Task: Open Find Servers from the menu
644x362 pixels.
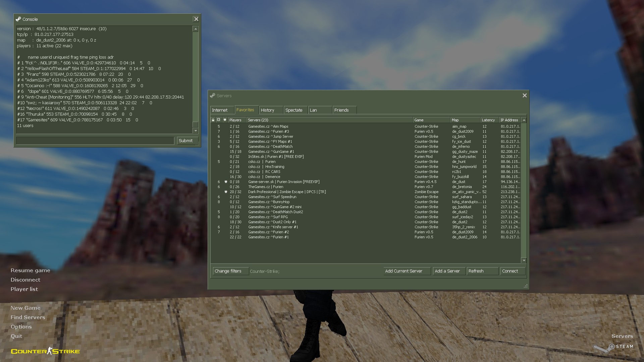Action: [28, 317]
